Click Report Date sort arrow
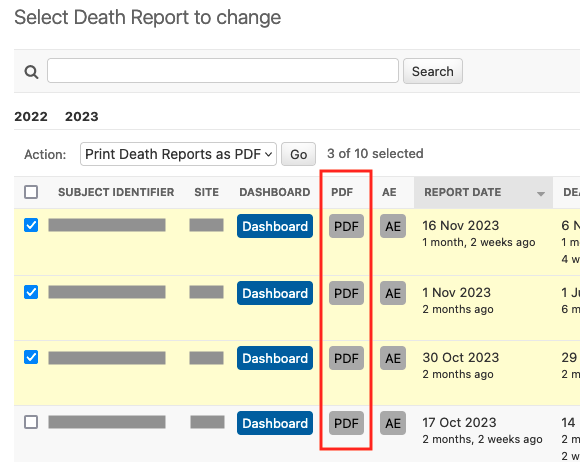 coord(541,193)
